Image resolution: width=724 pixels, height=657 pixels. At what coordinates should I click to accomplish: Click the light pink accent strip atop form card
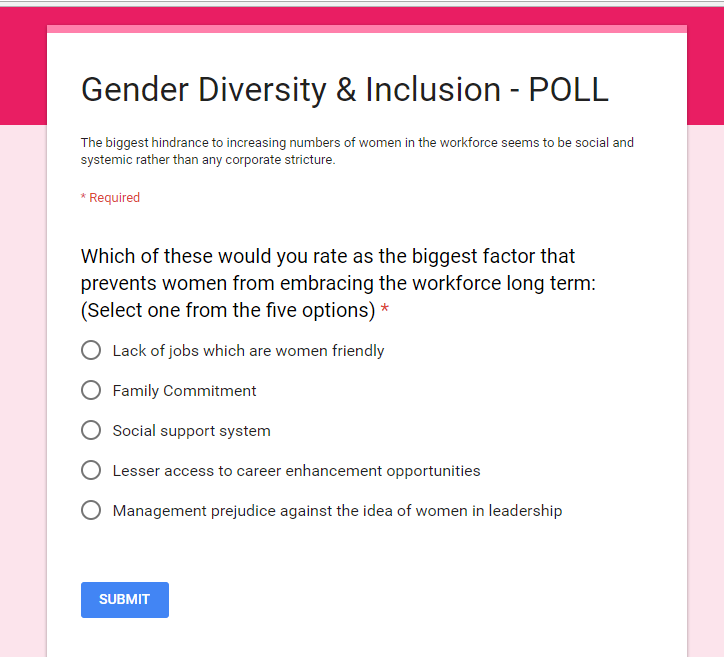(x=366, y=29)
